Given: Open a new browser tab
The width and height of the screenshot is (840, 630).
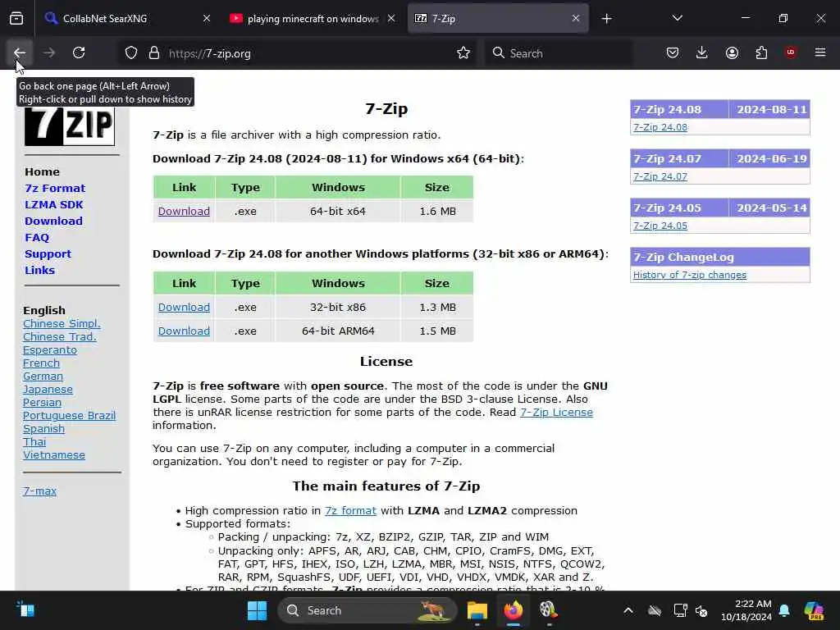Looking at the screenshot, I should click(606, 19).
